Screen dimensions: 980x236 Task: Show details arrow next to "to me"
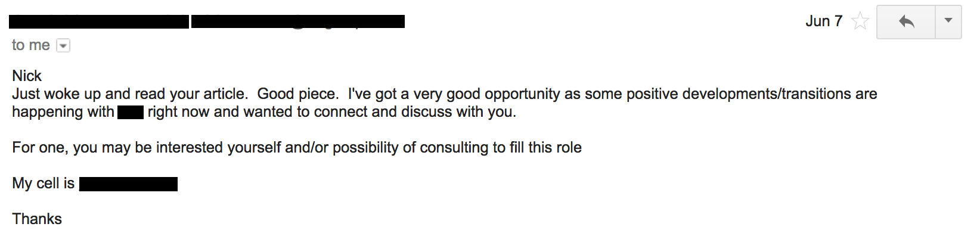pyautogui.click(x=63, y=45)
